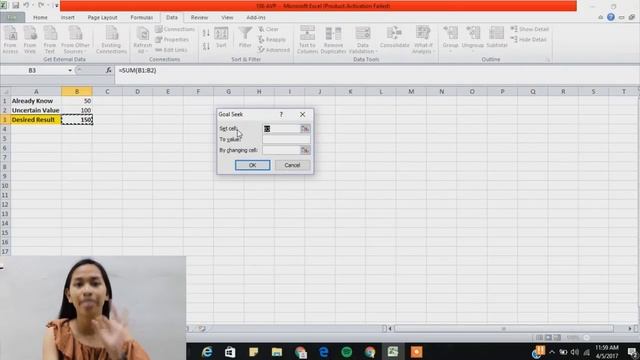Image resolution: width=640 pixels, height=360 pixels.
Task: Switch to the Insert tab
Action: (67, 18)
